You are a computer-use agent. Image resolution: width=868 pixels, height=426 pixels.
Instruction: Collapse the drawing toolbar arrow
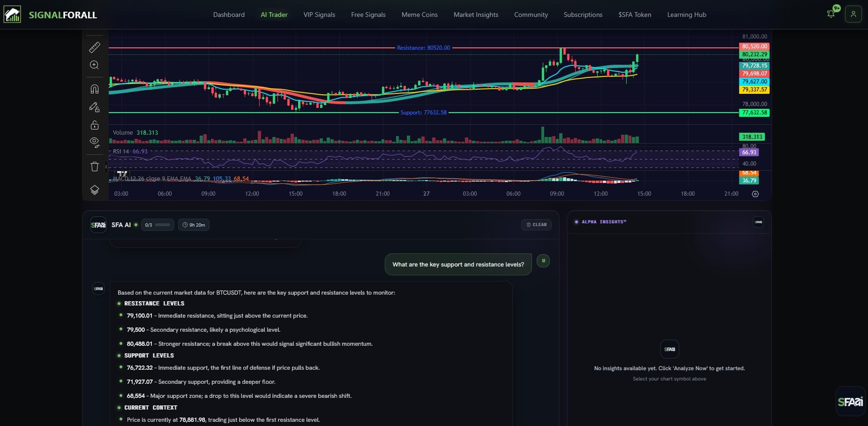(106, 167)
